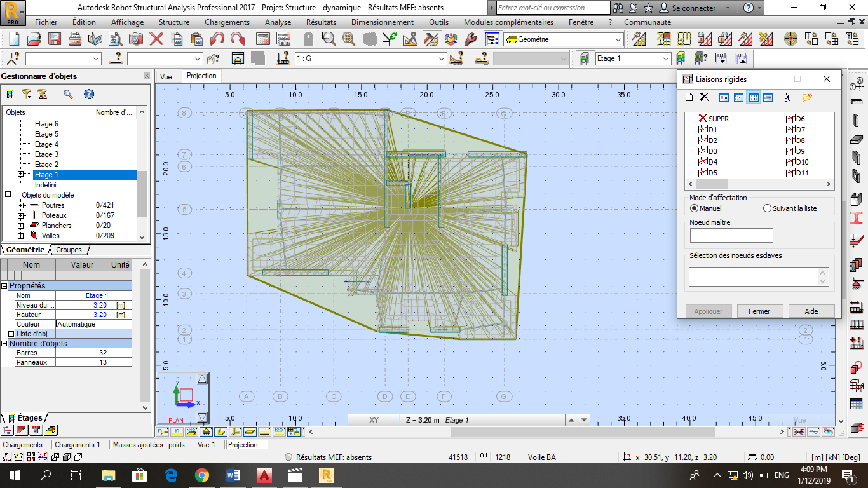Screen dimensions: 868x488
Task: Click the scissors icon in Liaisons rigides
Action: point(787,97)
